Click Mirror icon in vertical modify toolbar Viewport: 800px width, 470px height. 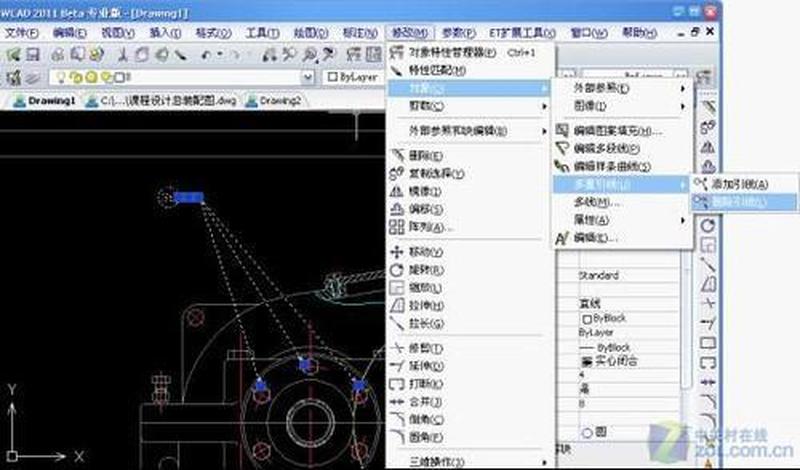tap(708, 147)
